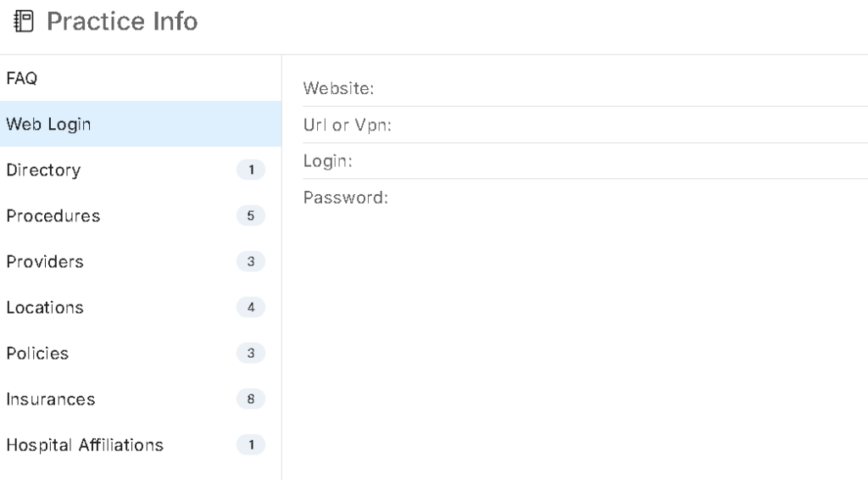Screen dimensions: 868x480
Task: Open the Locations section
Action: point(141,307)
